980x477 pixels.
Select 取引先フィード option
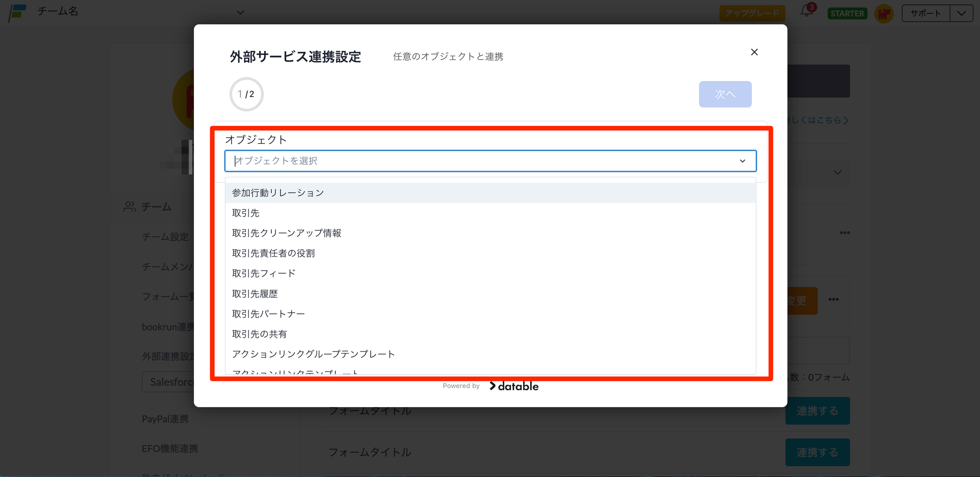pos(490,273)
